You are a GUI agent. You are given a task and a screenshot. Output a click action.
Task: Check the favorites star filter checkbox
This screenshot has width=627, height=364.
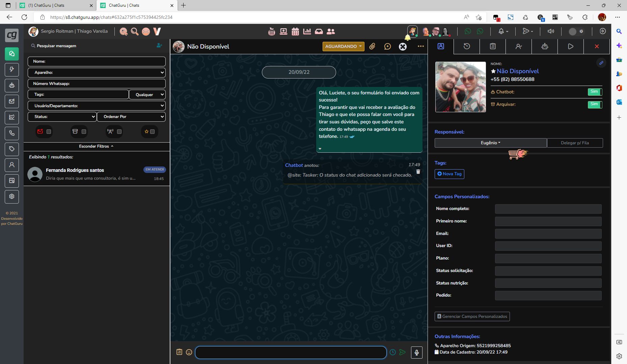point(153,132)
